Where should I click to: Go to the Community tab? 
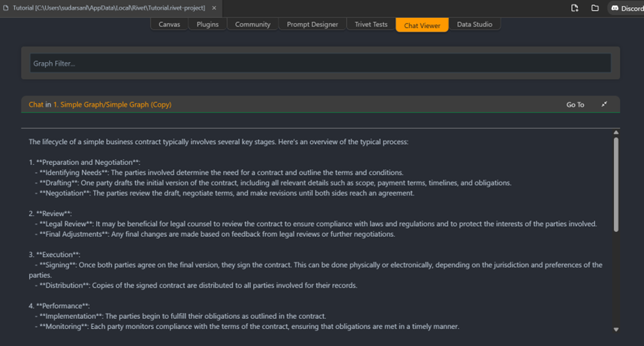252,24
